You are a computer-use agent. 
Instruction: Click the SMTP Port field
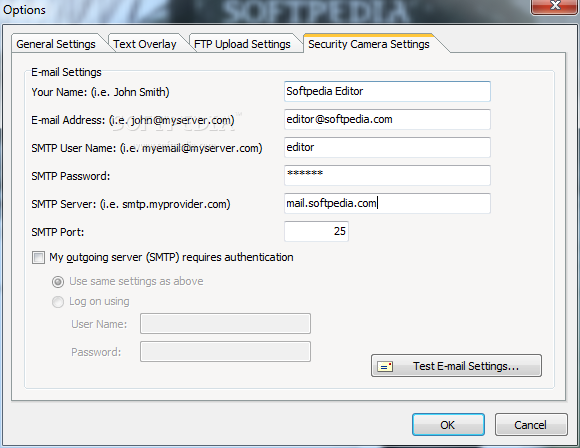click(316, 231)
